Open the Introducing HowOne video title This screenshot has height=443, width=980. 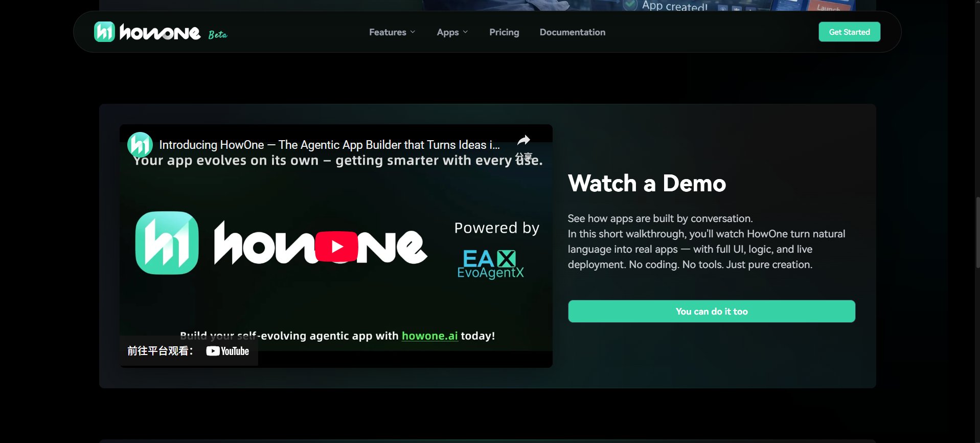(x=329, y=145)
